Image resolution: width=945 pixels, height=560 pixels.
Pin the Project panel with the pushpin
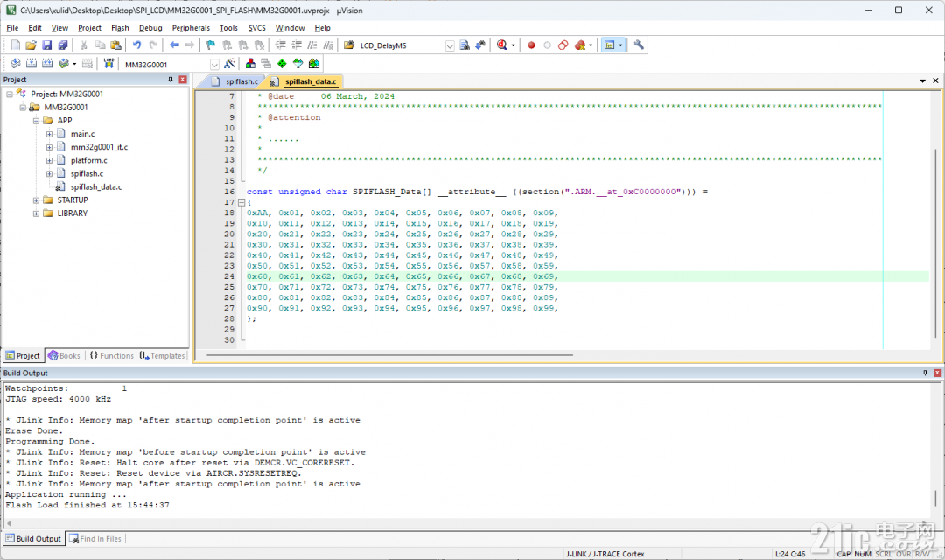pos(171,80)
